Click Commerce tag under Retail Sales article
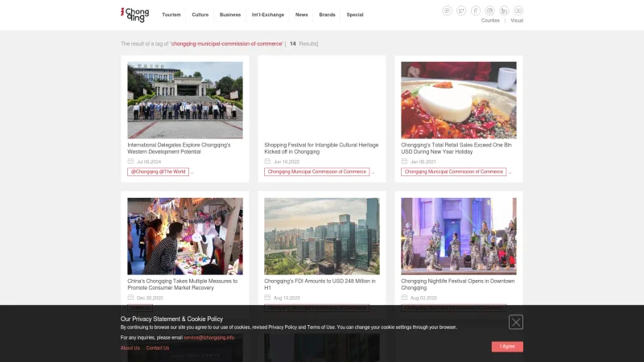The height and width of the screenshot is (362, 644). pyautogui.click(x=453, y=172)
